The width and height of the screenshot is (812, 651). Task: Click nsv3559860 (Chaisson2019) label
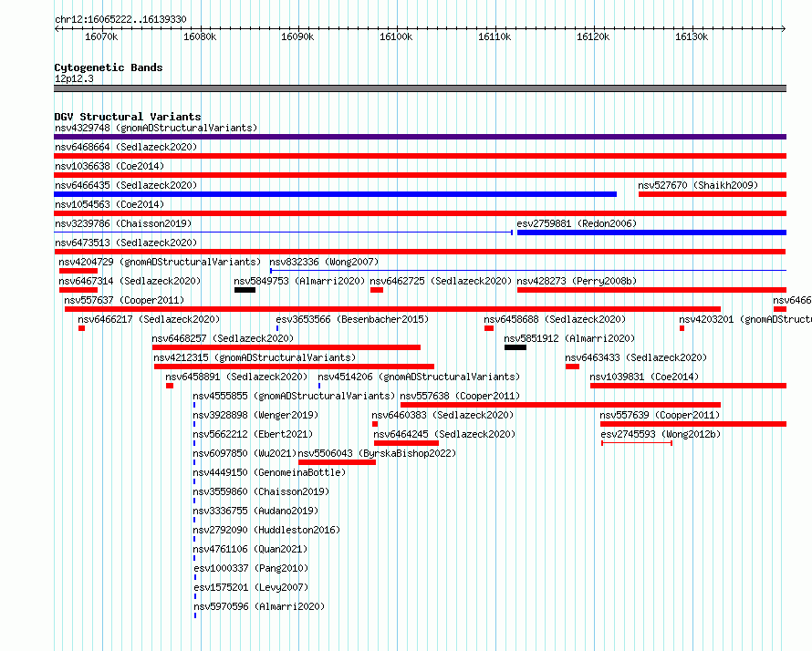(x=261, y=491)
